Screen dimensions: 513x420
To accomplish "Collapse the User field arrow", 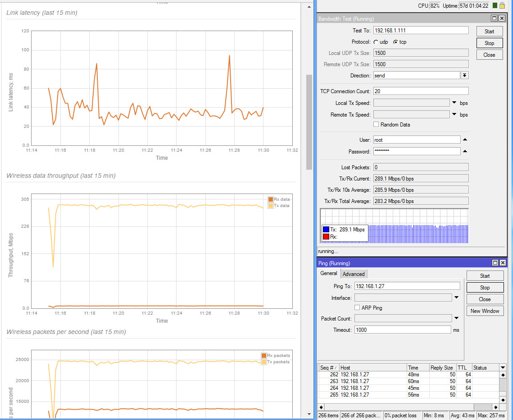I will pos(465,140).
